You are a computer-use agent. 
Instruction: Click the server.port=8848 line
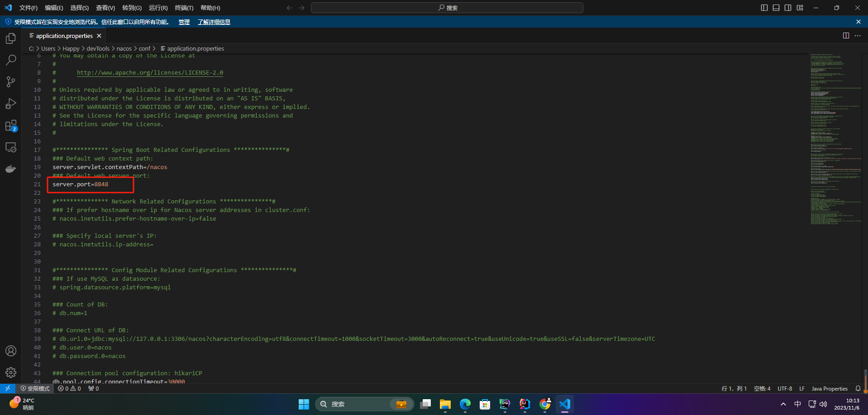tap(80, 184)
